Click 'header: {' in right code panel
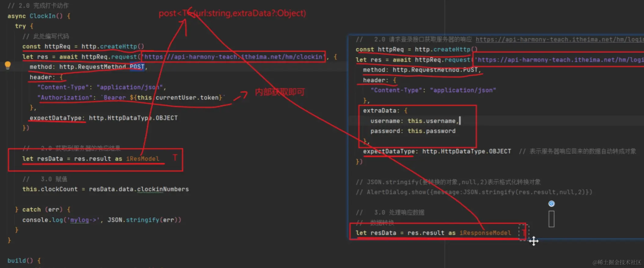644x268 pixels. [380, 80]
